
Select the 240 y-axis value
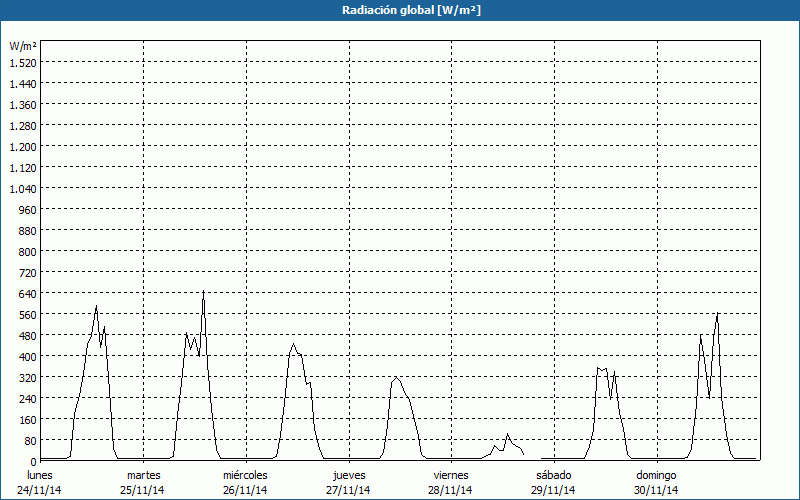click(30, 399)
